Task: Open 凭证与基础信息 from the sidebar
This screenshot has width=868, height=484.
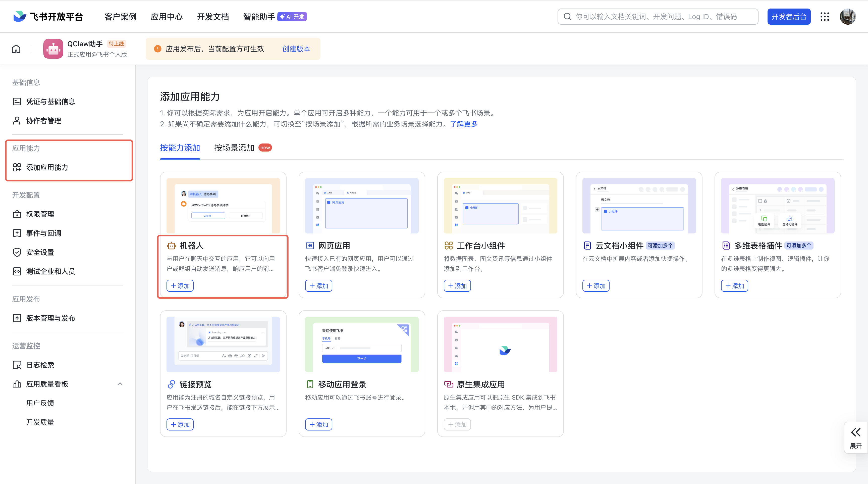Action: (x=50, y=102)
